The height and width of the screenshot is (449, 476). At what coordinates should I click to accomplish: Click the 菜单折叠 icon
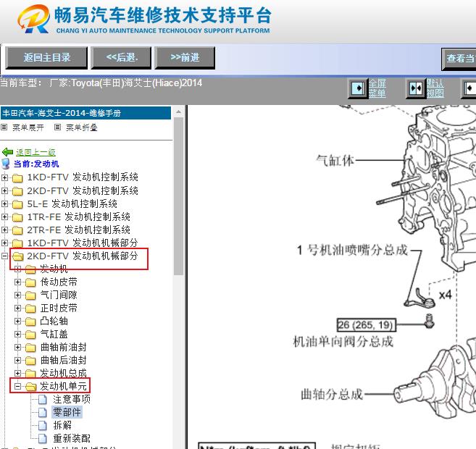point(57,127)
